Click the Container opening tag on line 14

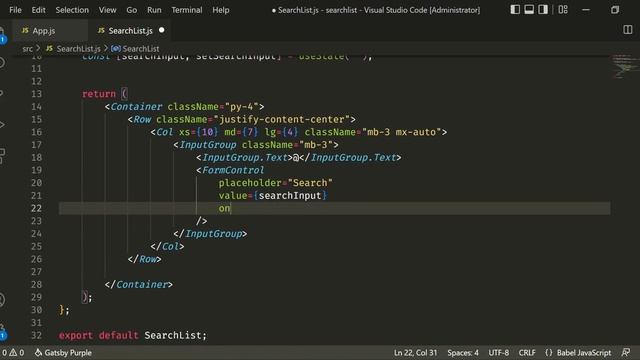pyautogui.click(x=136, y=107)
